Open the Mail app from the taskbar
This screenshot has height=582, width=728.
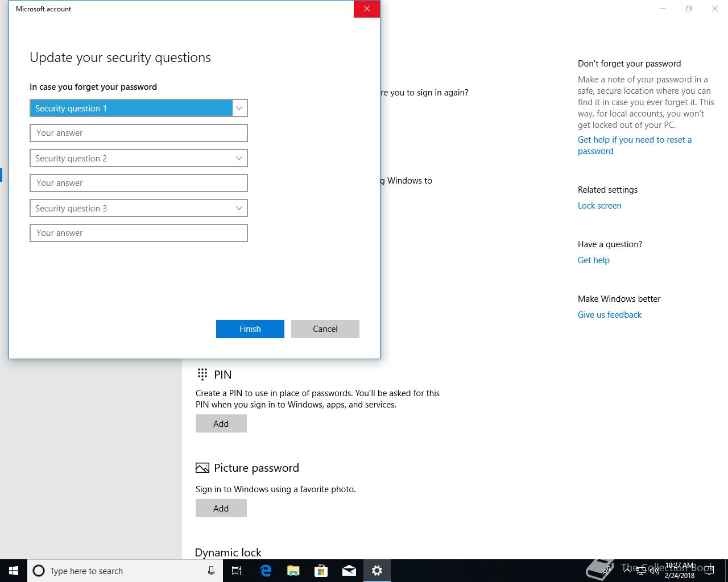click(x=349, y=571)
